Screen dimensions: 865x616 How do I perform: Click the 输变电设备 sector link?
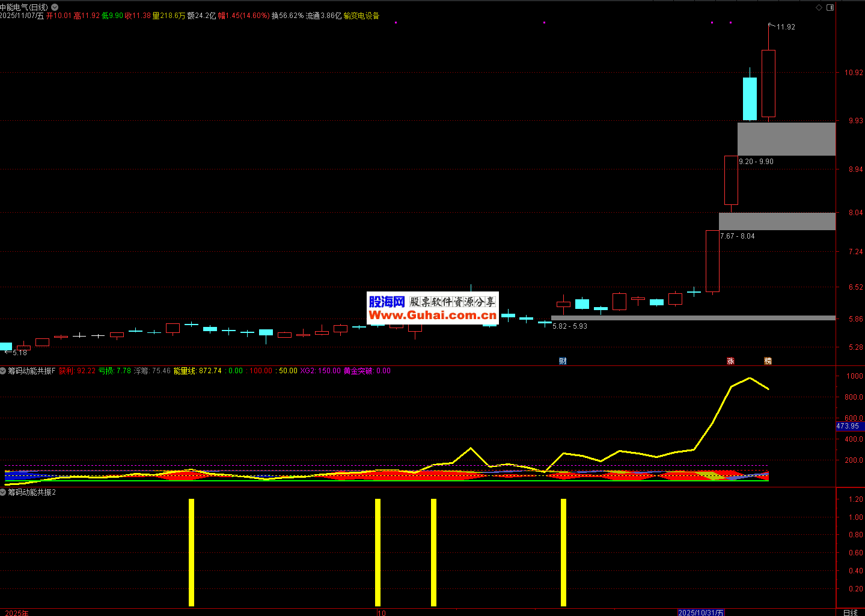pyautogui.click(x=361, y=16)
